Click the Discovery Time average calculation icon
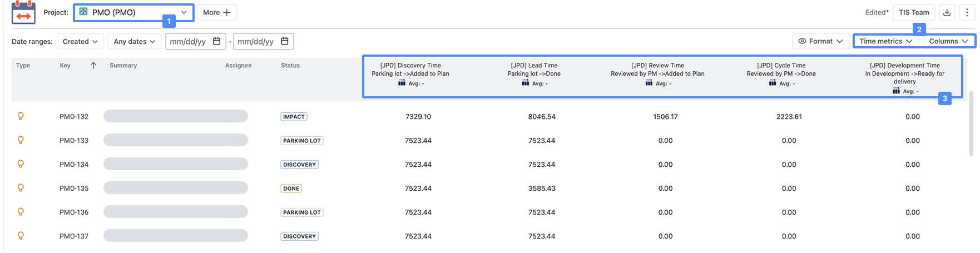980x253 pixels. (x=402, y=83)
